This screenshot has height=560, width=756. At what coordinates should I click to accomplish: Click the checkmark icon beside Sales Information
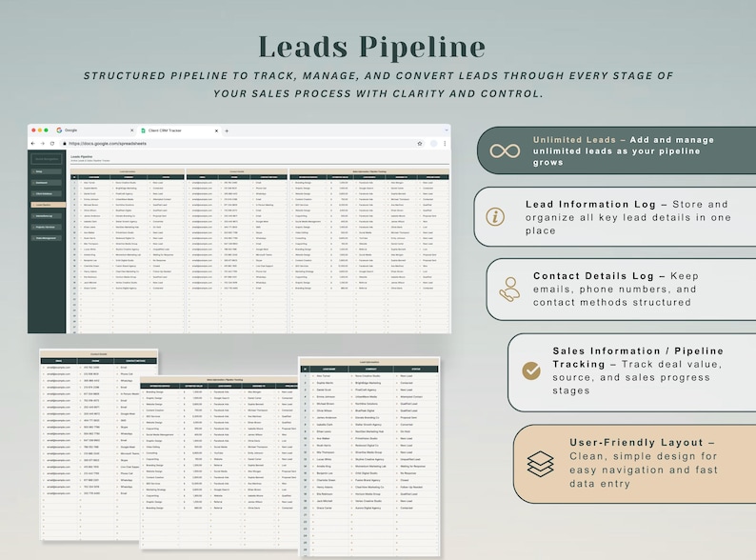531,370
